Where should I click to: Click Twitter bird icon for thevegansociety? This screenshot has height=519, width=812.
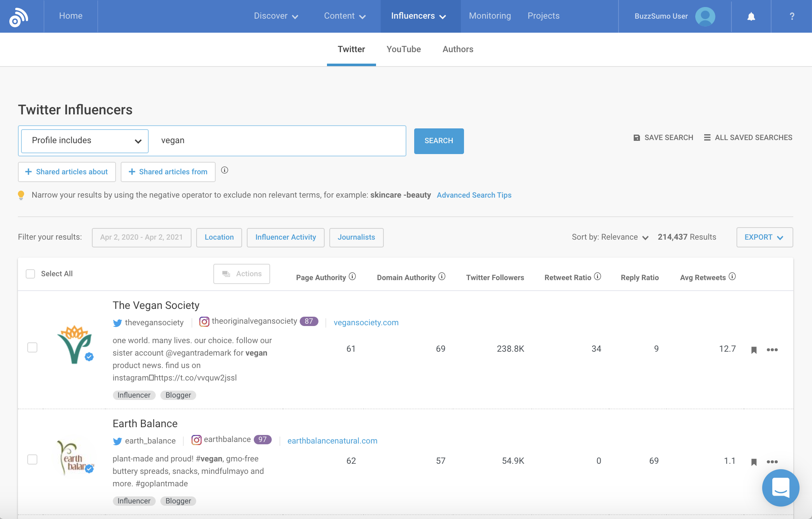[117, 323]
